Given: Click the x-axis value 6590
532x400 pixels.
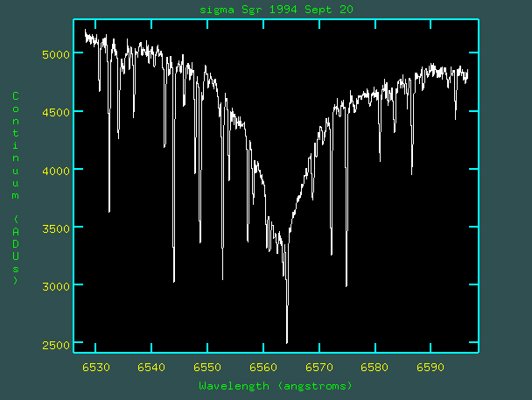Looking at the screenshot, I should coord(430,367).
